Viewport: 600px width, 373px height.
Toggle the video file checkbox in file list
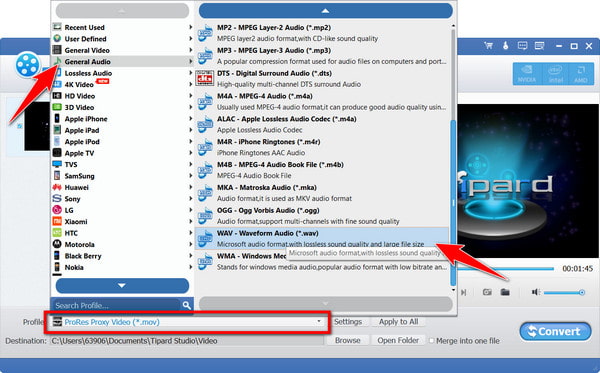20,126
